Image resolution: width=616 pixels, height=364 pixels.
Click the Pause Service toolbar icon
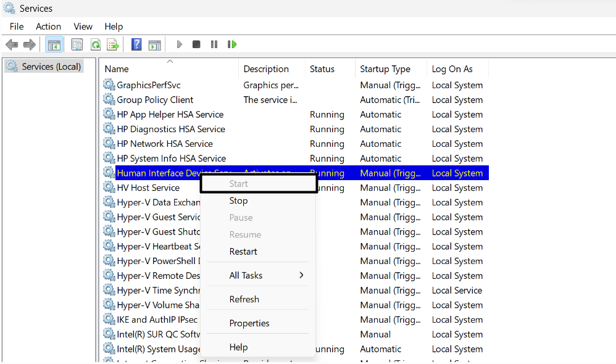214,44
